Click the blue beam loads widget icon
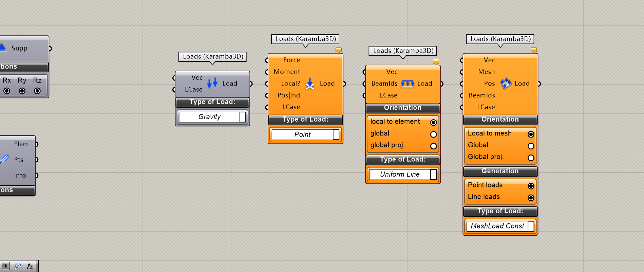Image resolution: width=644 pixels, height=272 pixels. [x=18, y=266]
